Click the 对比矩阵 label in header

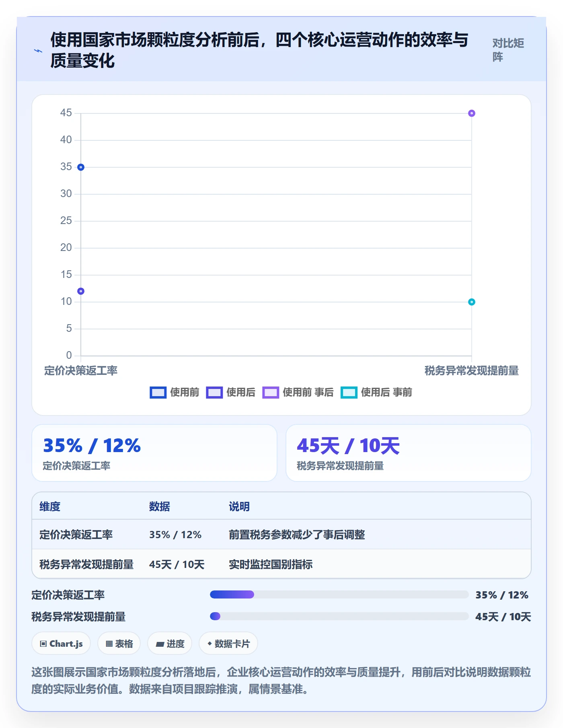508,50
